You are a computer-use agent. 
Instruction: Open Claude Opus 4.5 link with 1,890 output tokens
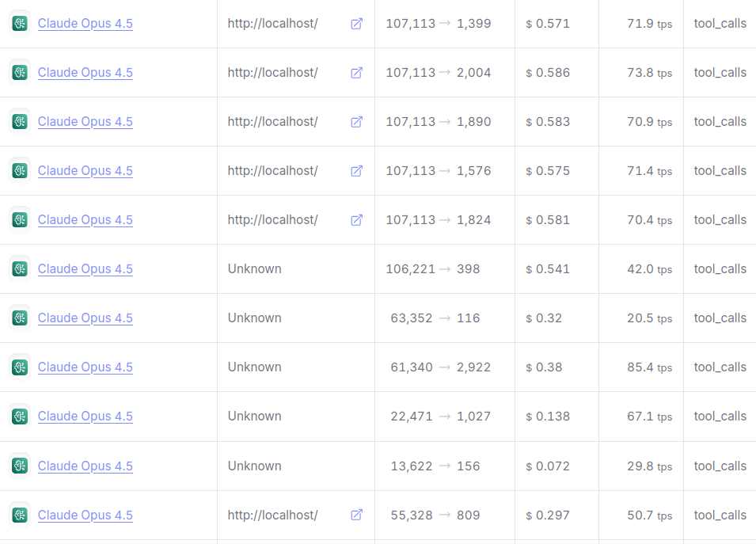[x=85, y=122]
